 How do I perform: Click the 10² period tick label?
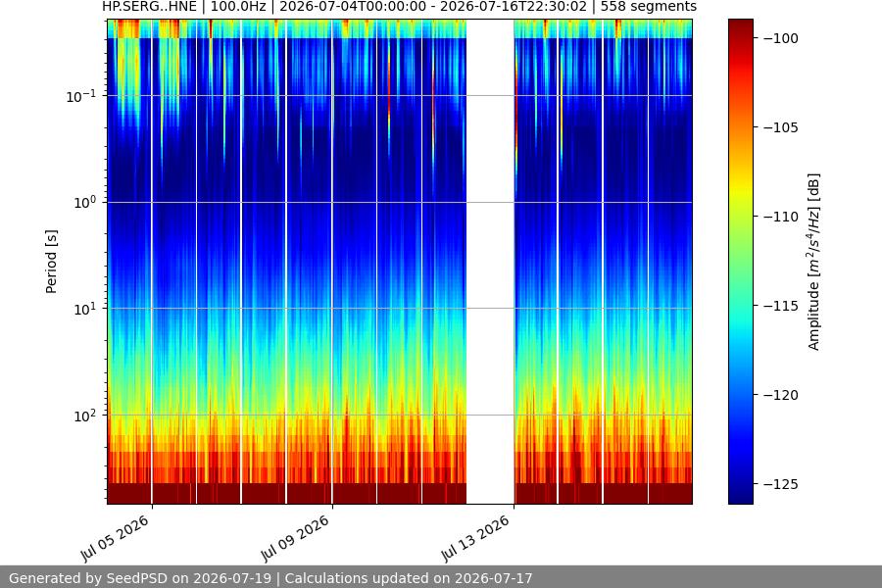(x=85, y=416)
